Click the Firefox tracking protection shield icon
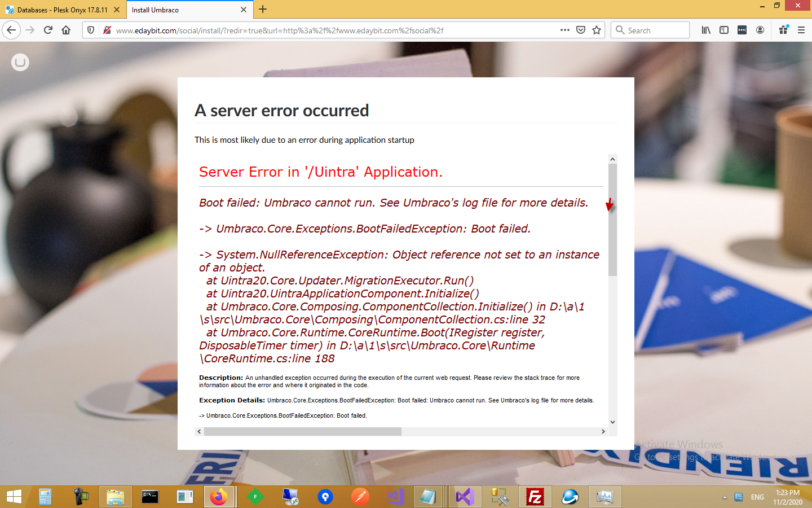812x508 pixels. coord(91,30)
